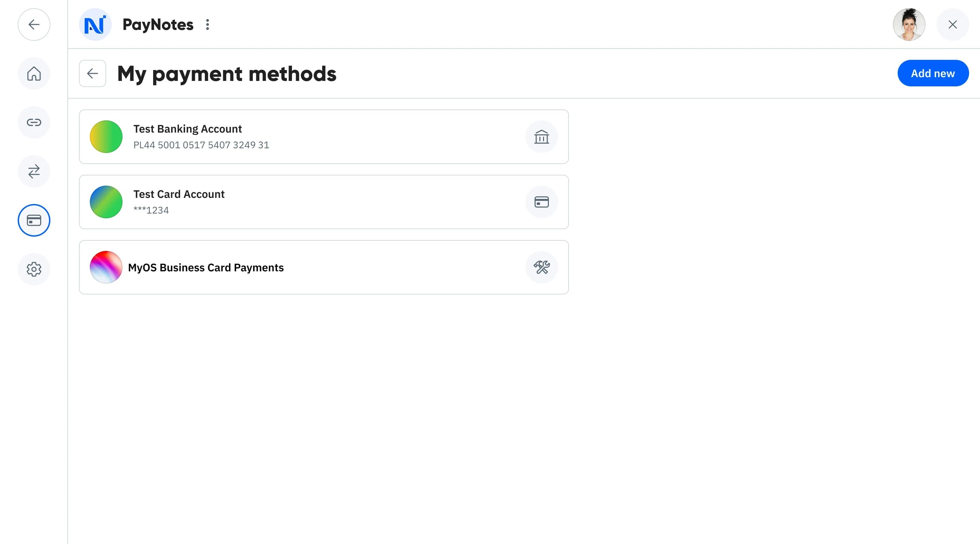The width and height of the screenshot is (980, 544).
Task: Click Test Banking Account green-yellow color circle
Action: click(x=106, y=137)
